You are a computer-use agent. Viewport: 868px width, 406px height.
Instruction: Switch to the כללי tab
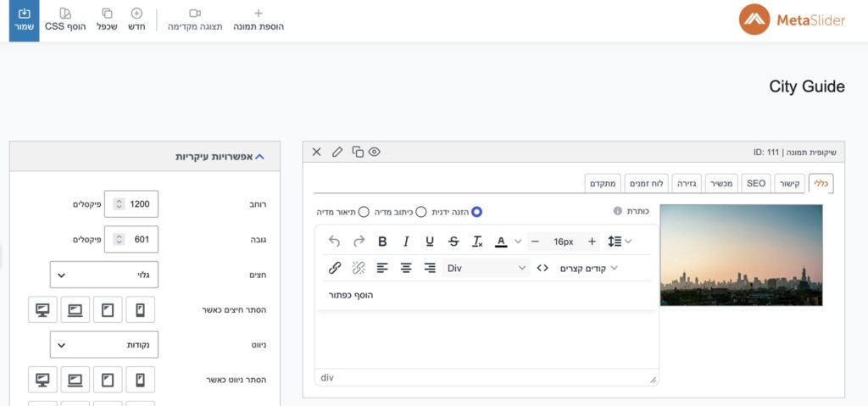pos(821,183)
